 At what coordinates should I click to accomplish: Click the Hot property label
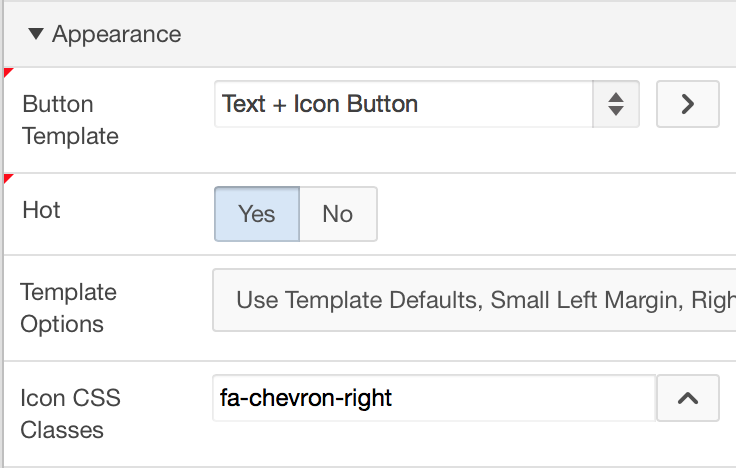point(42,210)
